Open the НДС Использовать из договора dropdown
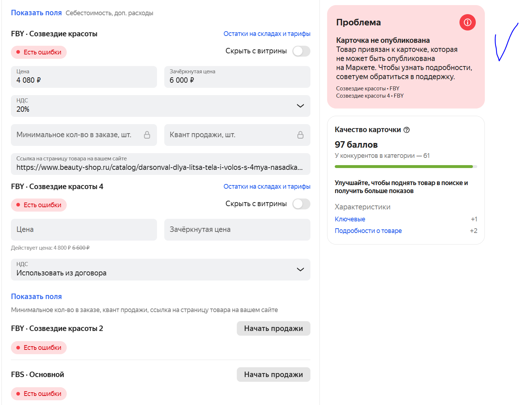Screen dimensions: 532x405 (x=300, y=270)
